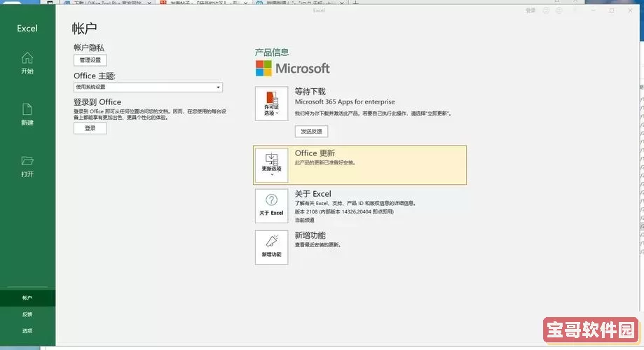
Task: Click the 管理设置 button under 帐户隐私
Action: coord(90,60)
